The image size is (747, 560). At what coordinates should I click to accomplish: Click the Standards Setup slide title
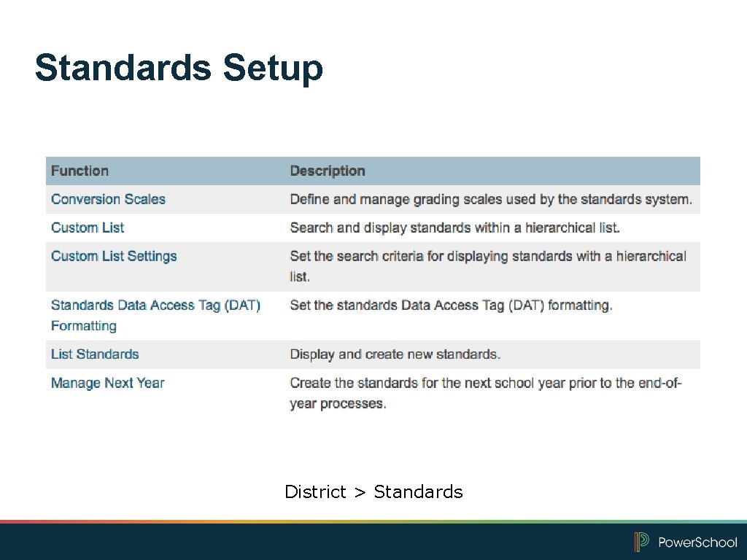(178, 69)
